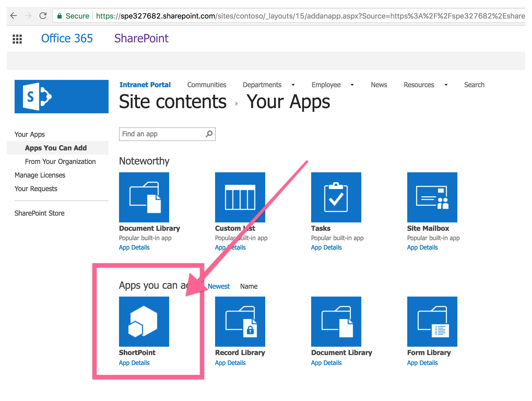
Task: Select the Form Library app icon
Action: [432, 321]
